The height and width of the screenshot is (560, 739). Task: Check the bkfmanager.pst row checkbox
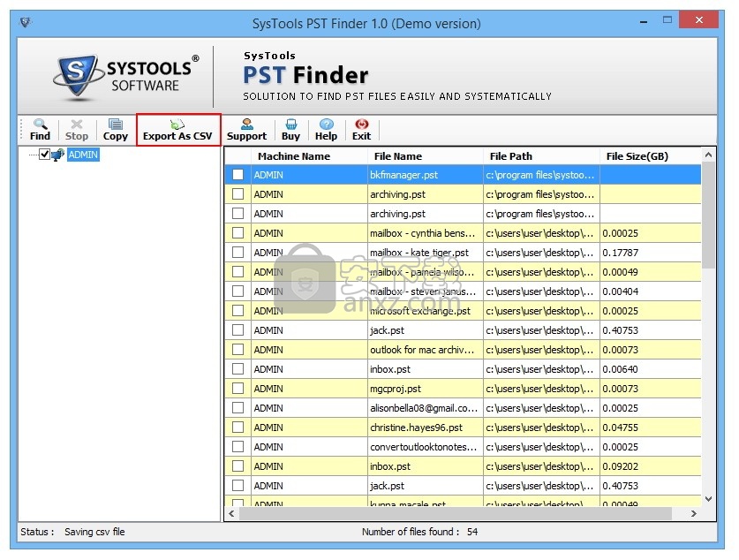tap(238, 175)
